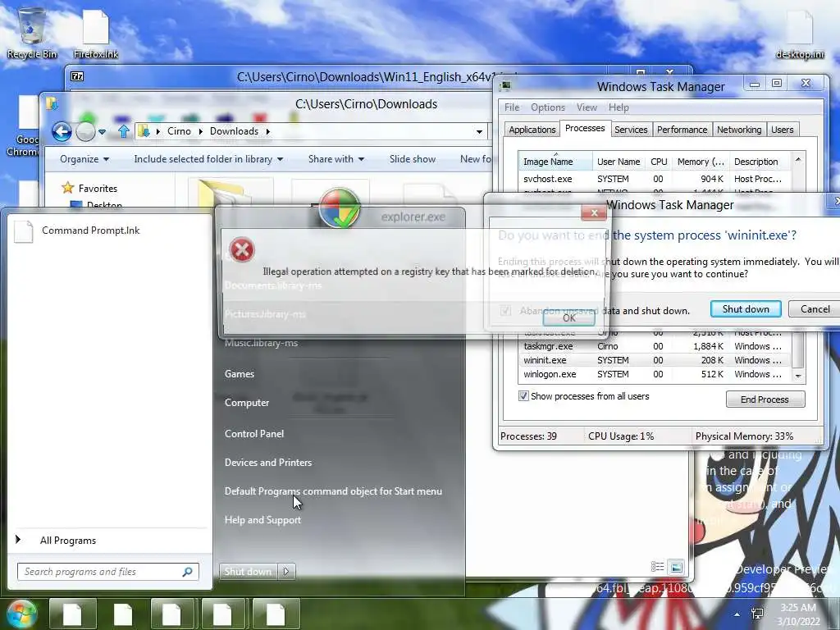Cancel the wininit.exe end process prompt
This screenshot has height=630, width=840.
tap(815, 309)
